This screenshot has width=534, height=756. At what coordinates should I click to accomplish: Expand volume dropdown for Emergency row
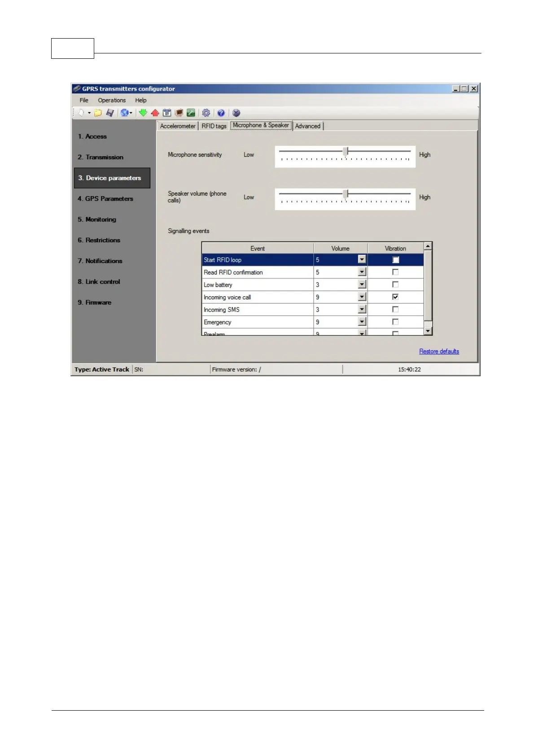[x=362, y=322]
